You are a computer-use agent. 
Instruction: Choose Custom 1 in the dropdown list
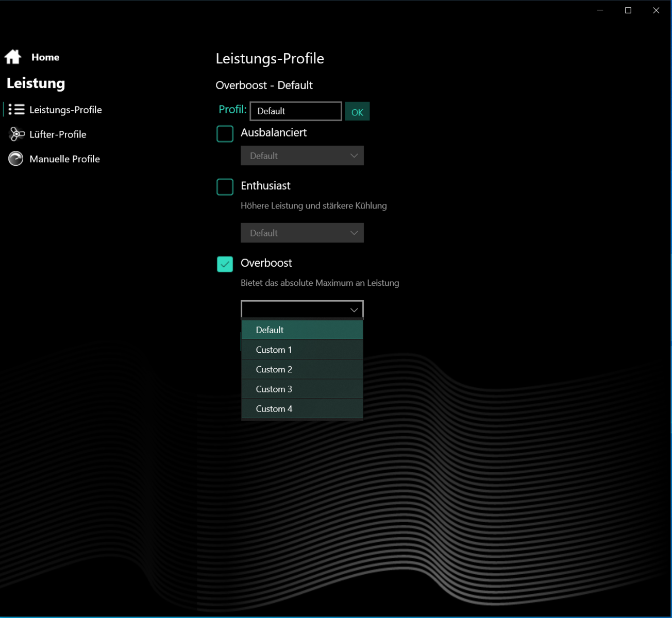click(302, 350)
